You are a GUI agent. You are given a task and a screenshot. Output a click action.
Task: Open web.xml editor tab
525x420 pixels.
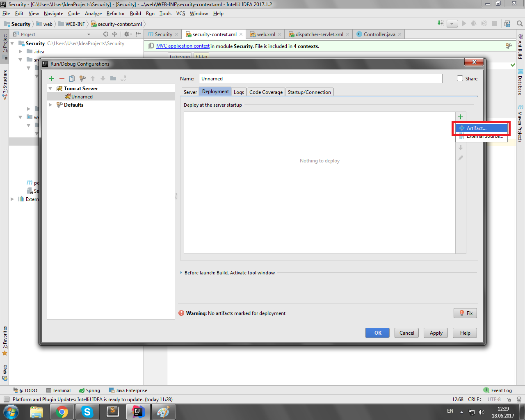tap(266, 34)
